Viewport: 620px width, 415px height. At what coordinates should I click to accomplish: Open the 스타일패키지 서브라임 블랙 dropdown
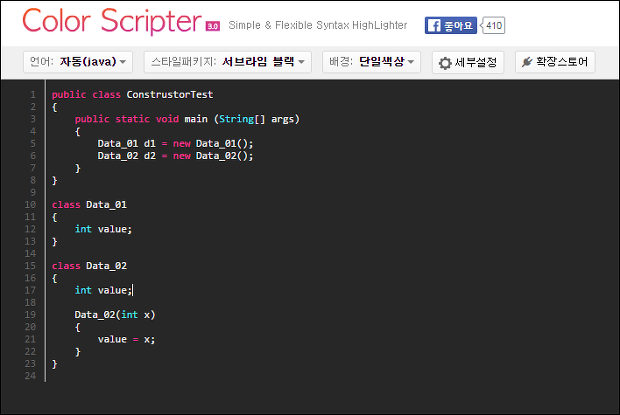[228, 62]
